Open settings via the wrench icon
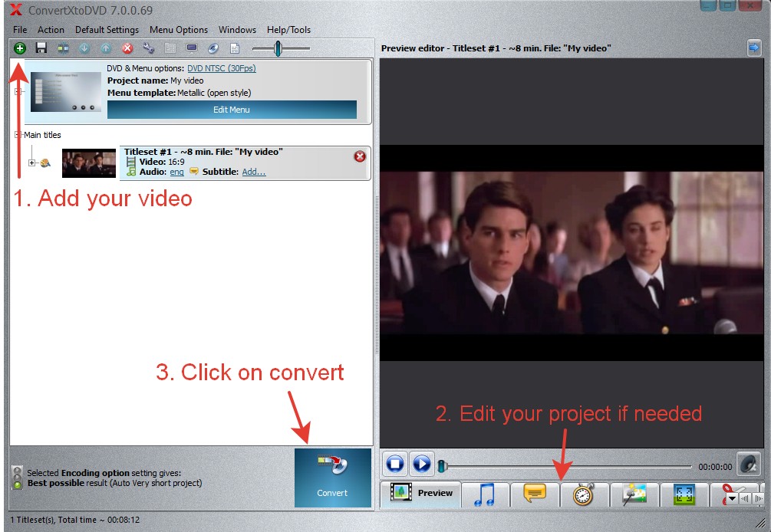The image size is (771, 532). [x=148, y=48]
